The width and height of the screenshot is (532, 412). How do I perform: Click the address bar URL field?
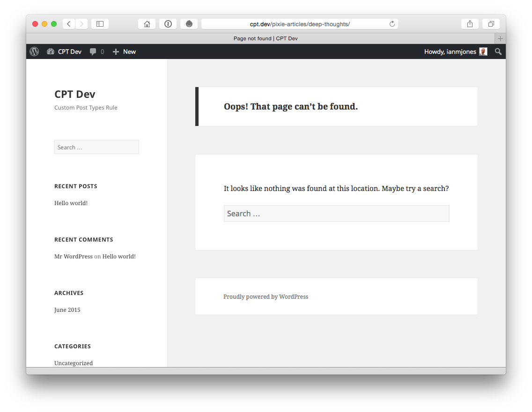coord(300,24)
